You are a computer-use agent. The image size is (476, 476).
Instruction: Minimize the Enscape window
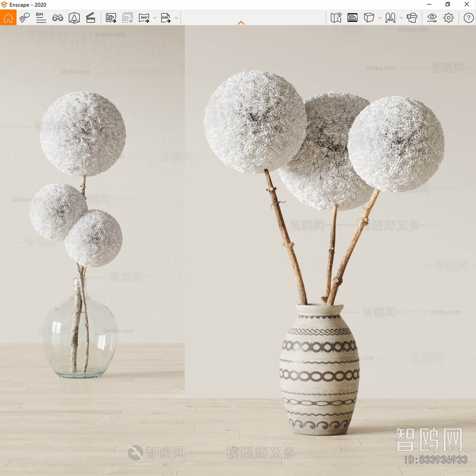tap(429, 4)
